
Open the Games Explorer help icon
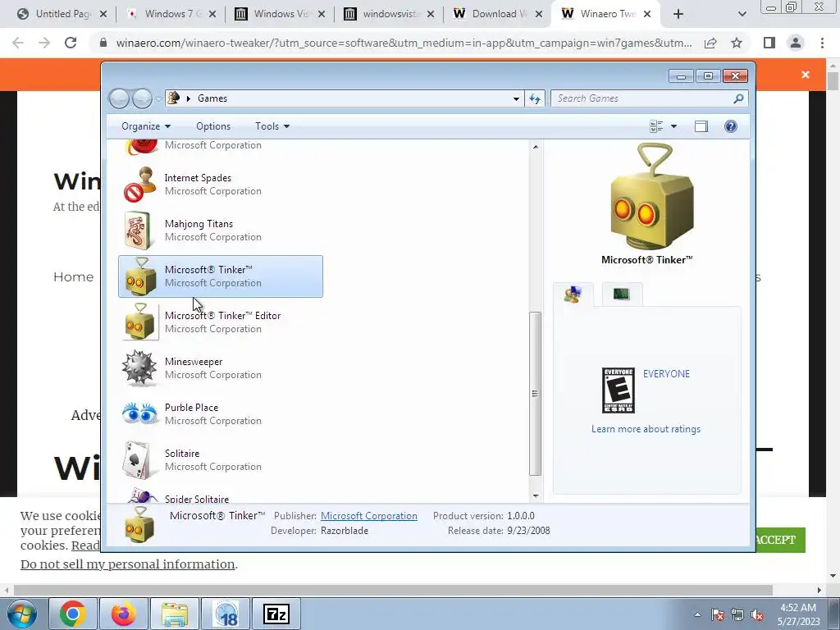click(x=731, y=126)
